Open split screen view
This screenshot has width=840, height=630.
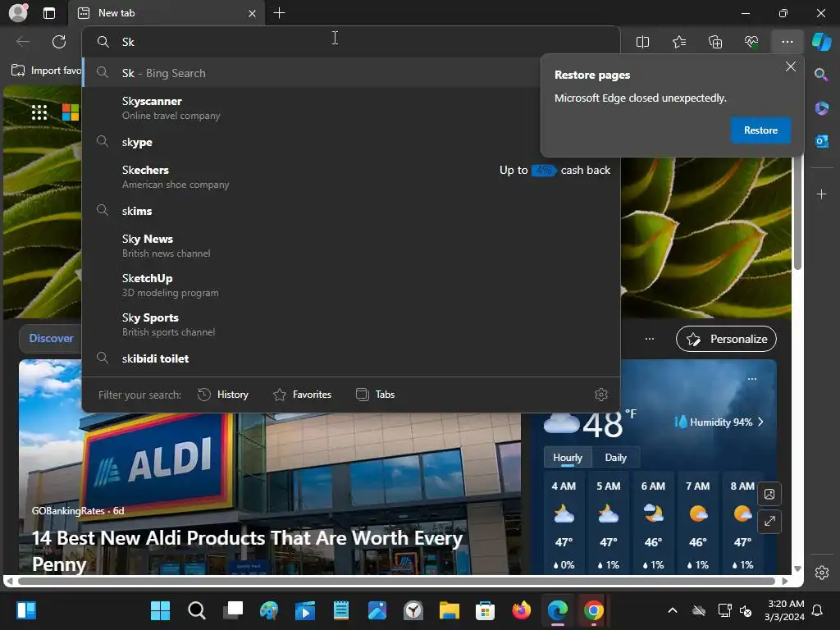(x=642, y=42)
